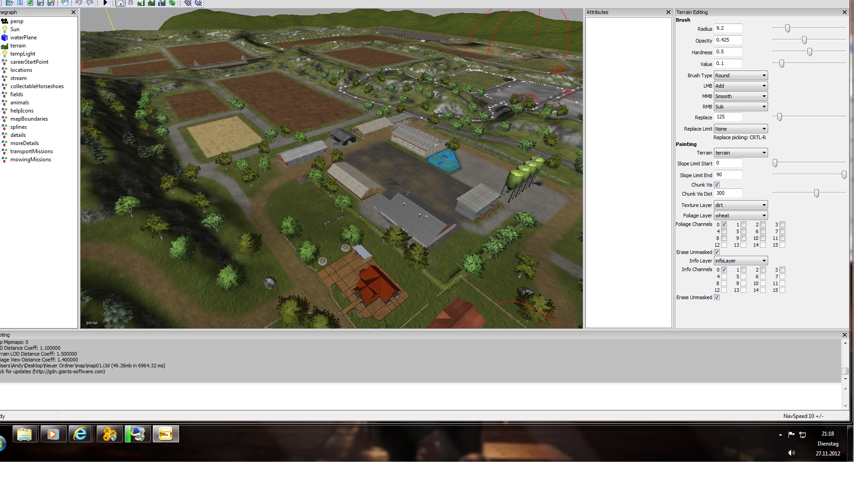This screenshot has height=488, width=868.
Task: Enable Foliage Channels checkbox 1
Action: (x=743, y=225)
